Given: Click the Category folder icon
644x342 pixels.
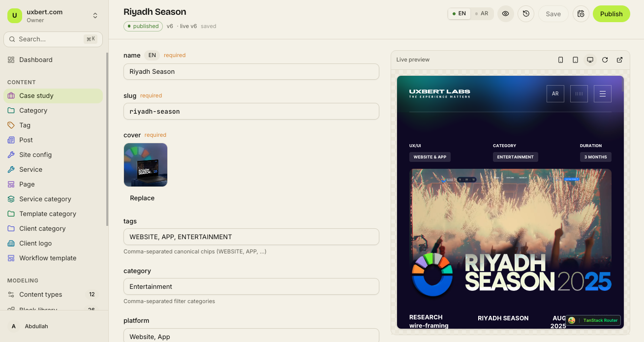Looking at the screenshot, I should tap(11, 110).
